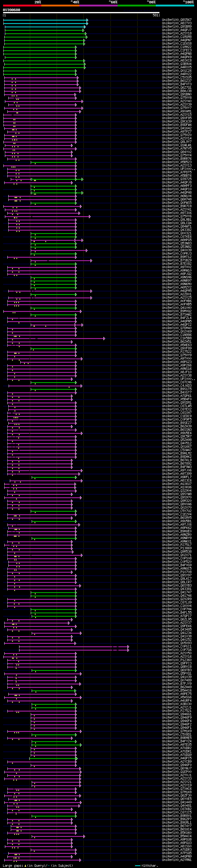Select hit UniRef100_A4RXX5

[x=177, y=67]
